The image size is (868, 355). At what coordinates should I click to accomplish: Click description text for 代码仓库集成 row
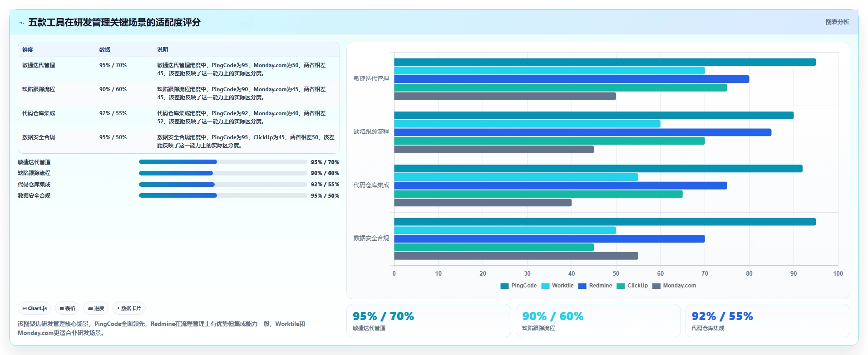pyautogui.click(x=242, y=117)
